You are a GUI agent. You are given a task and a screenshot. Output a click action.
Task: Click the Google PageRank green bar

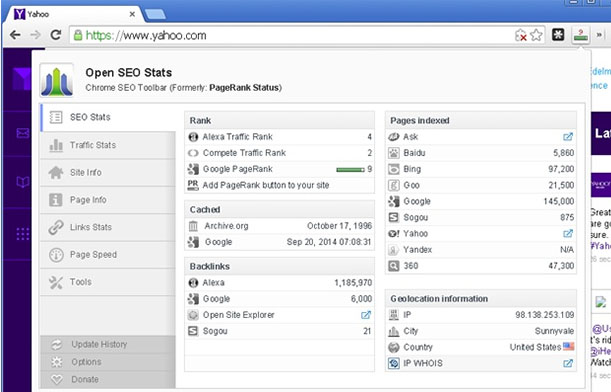[x=350, y=170]
